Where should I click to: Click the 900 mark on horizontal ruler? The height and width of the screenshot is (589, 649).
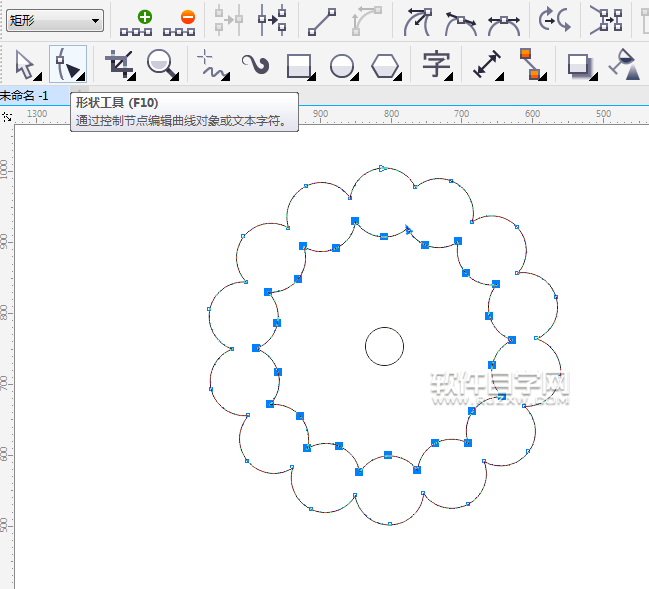pyautogui.click(x=320, y=113)
